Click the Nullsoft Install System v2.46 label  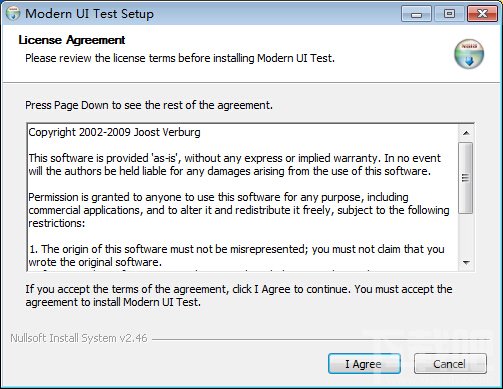pyautogui.click(x=79, y=338)
